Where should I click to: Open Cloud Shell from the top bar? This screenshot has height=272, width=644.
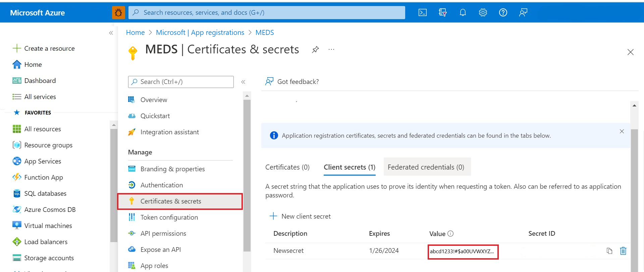point(423,12)
